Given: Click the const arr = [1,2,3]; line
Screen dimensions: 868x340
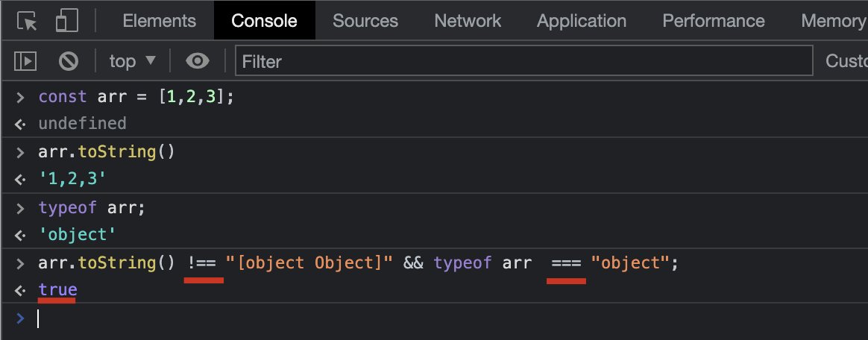Looking at the screenshot, I should tap(136, 97).
